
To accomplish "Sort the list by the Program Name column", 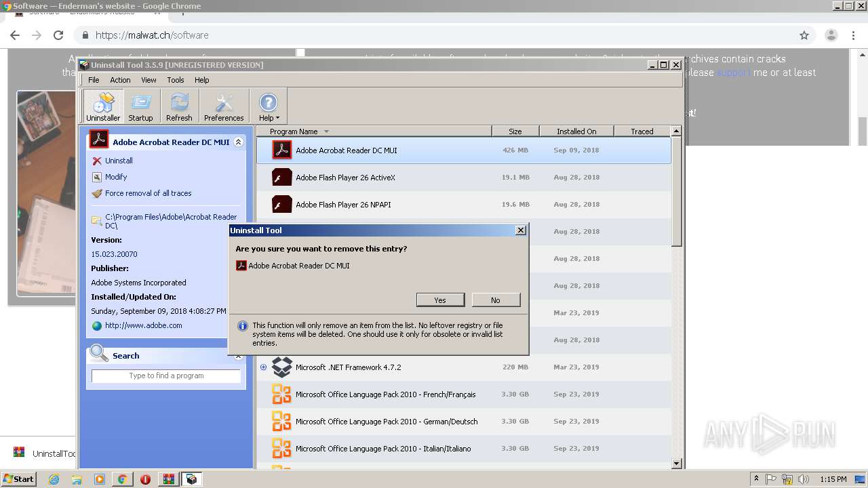I will [374, 131].
